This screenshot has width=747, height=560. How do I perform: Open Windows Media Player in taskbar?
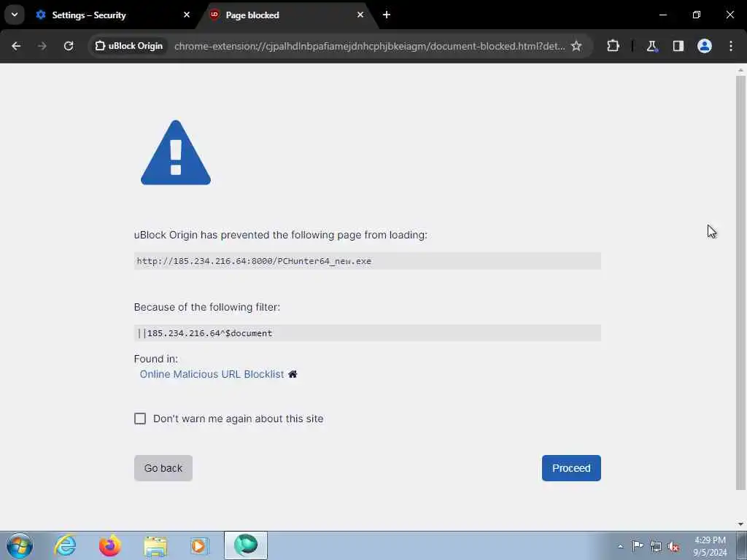200,545
